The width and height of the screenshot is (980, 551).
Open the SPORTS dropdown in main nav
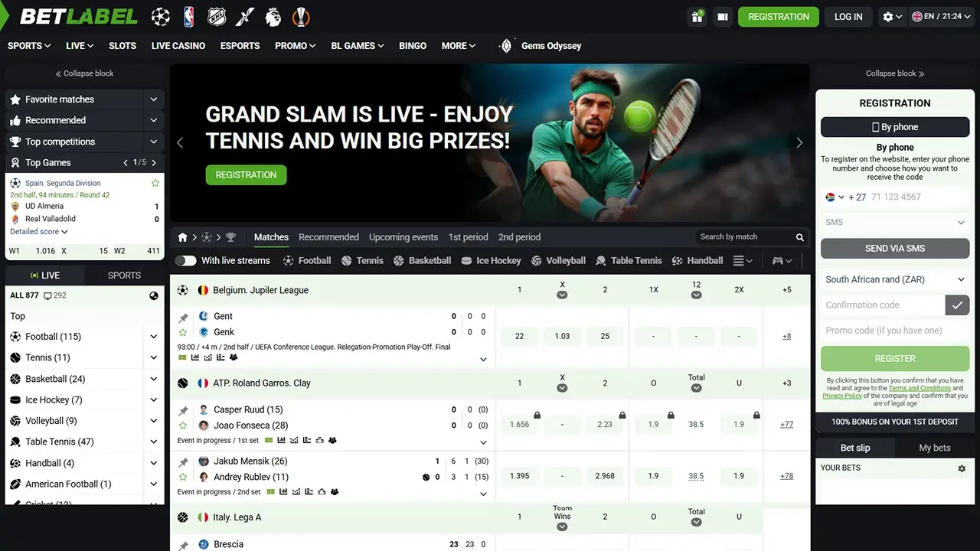coord(29,46)
